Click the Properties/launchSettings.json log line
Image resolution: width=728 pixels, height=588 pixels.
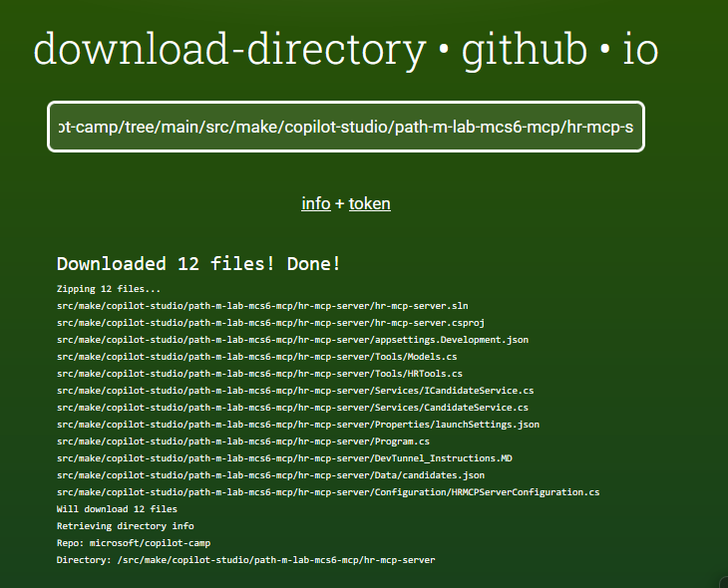(298, 424)
